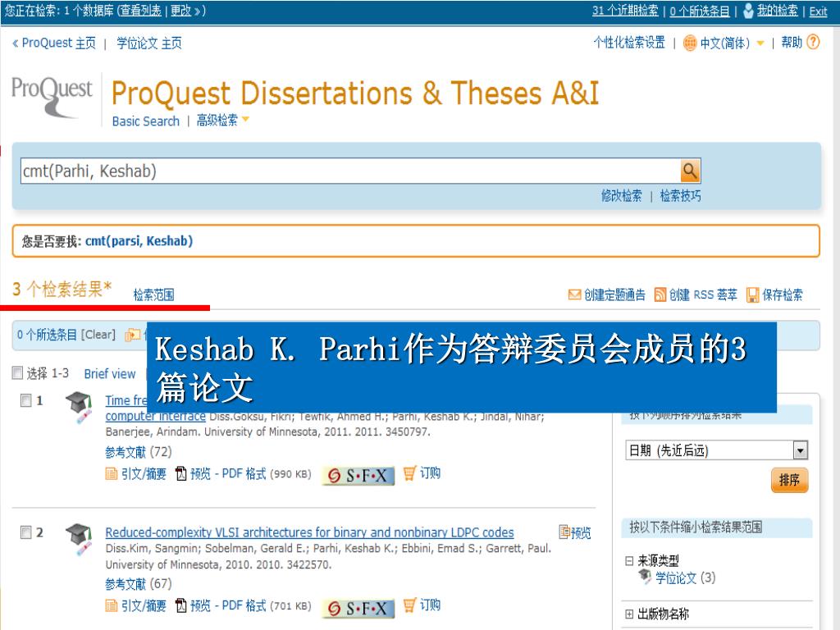Image resolution: width=840 pixels, height=630 pixels.
Task: Open the sort by date dropdown
Action: tap(801, 450)
